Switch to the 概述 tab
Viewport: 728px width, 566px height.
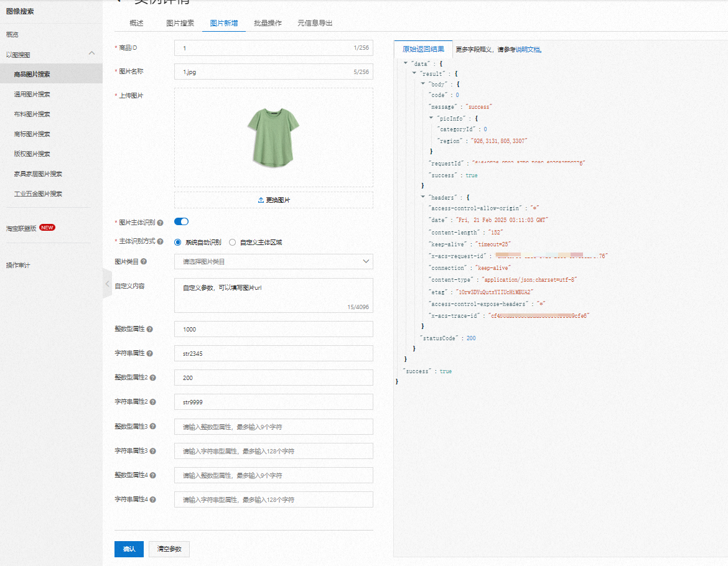(136, 23)
